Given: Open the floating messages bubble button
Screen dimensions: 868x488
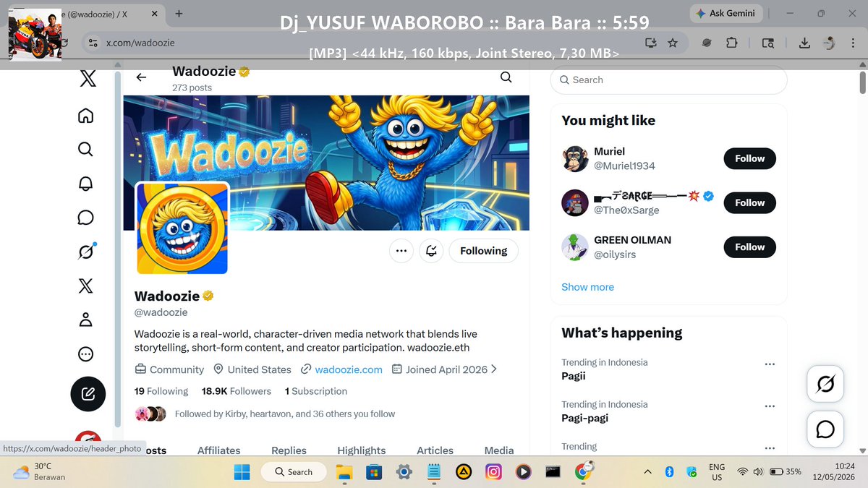Looking at the screenshot, I should [825, 429].
